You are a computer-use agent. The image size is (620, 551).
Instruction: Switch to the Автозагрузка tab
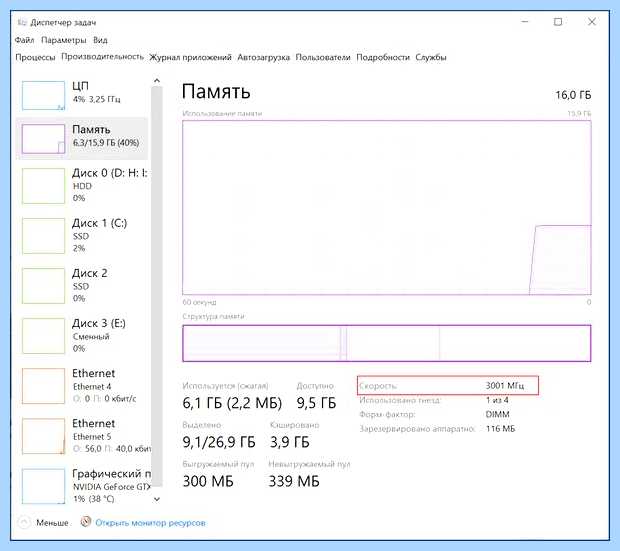[x=263, y=57]
